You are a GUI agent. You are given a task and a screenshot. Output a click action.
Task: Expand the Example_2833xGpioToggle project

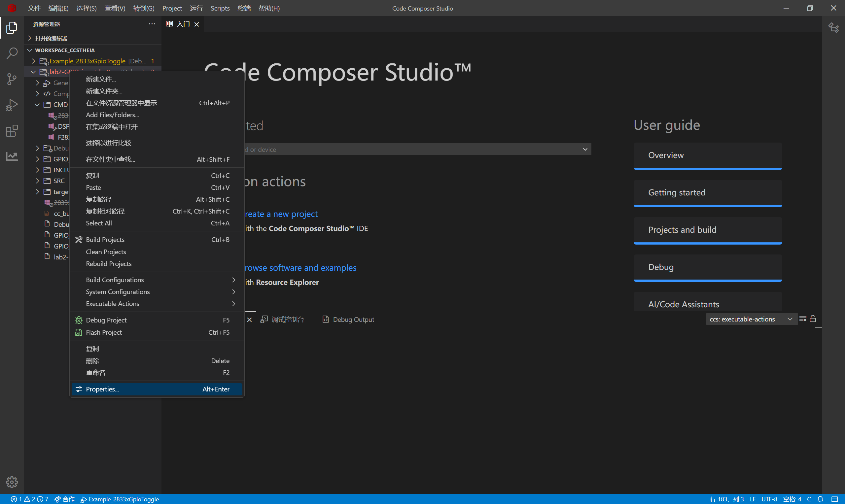(x=33, y=61)
